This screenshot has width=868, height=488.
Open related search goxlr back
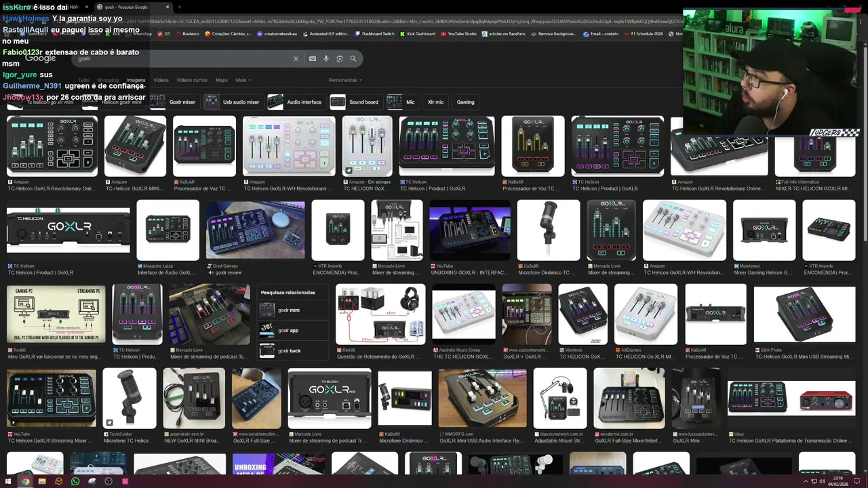point(292,350)
